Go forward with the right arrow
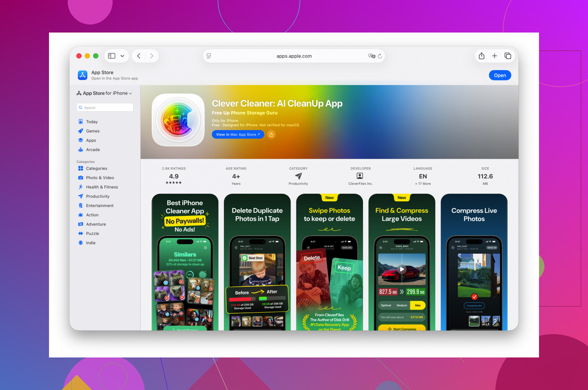The image size is (588, 390). [152, 56]
